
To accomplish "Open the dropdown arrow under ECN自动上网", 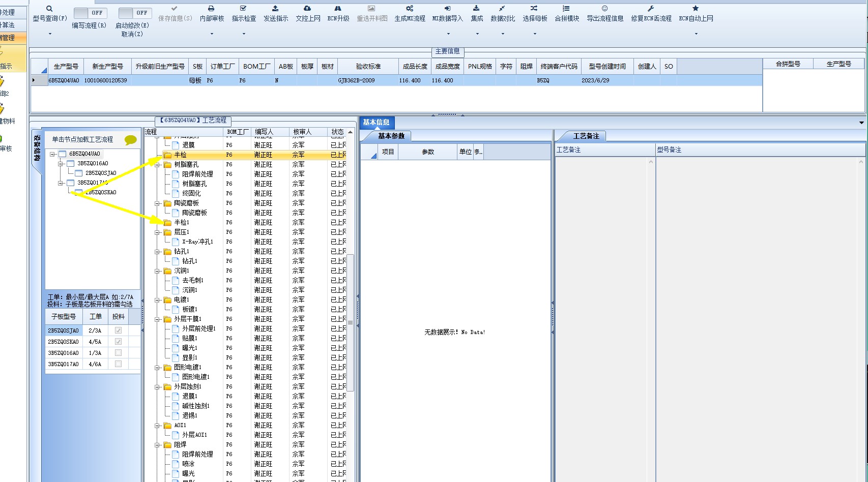I will point(696,34).
